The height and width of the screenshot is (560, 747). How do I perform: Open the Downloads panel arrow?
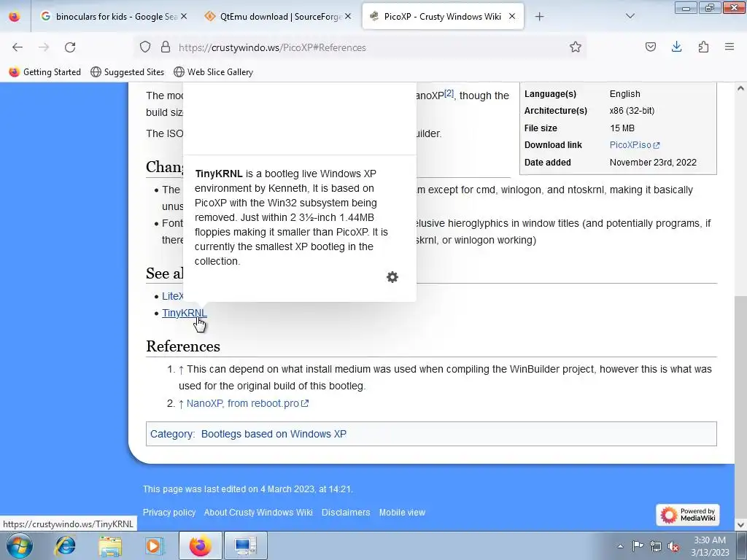point(676,47)
